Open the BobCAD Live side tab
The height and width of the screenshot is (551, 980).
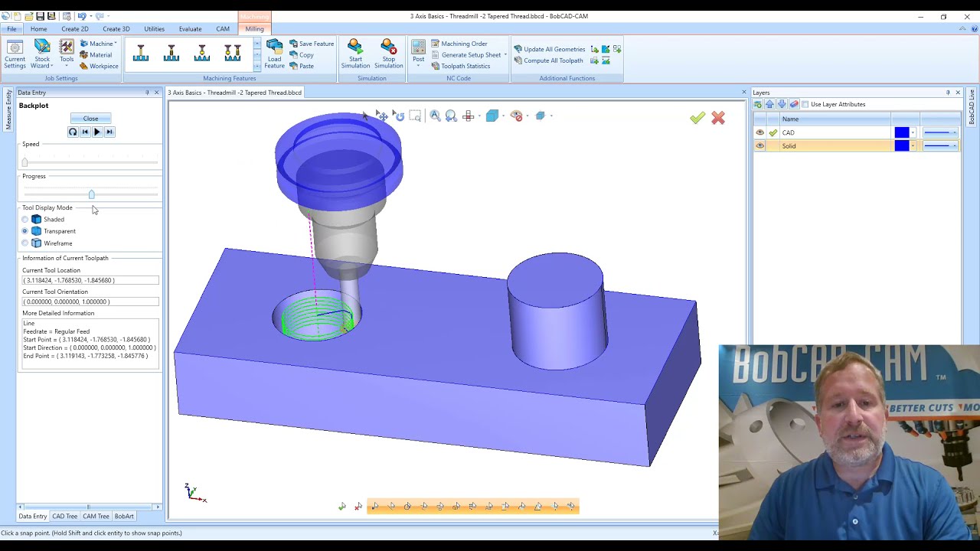[972, 107]
